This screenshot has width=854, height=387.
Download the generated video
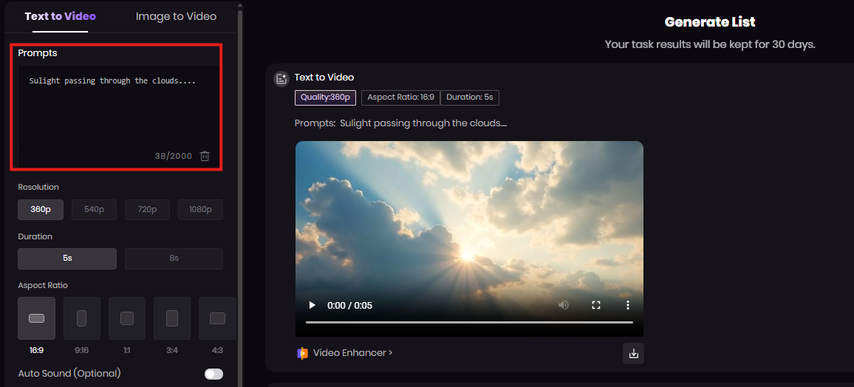click(x=633, y=354)
